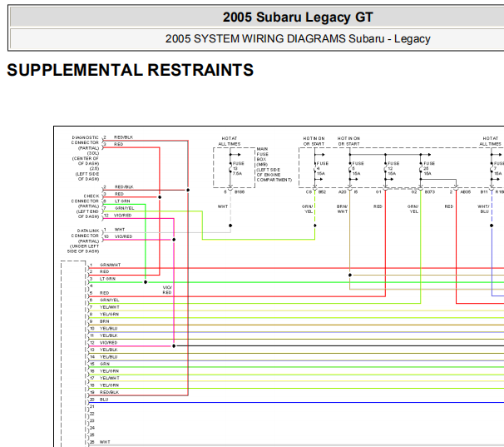The image size is (504, 447).
Task: Click the "BRN/WHT" wire label
Action: click(343, 209)
